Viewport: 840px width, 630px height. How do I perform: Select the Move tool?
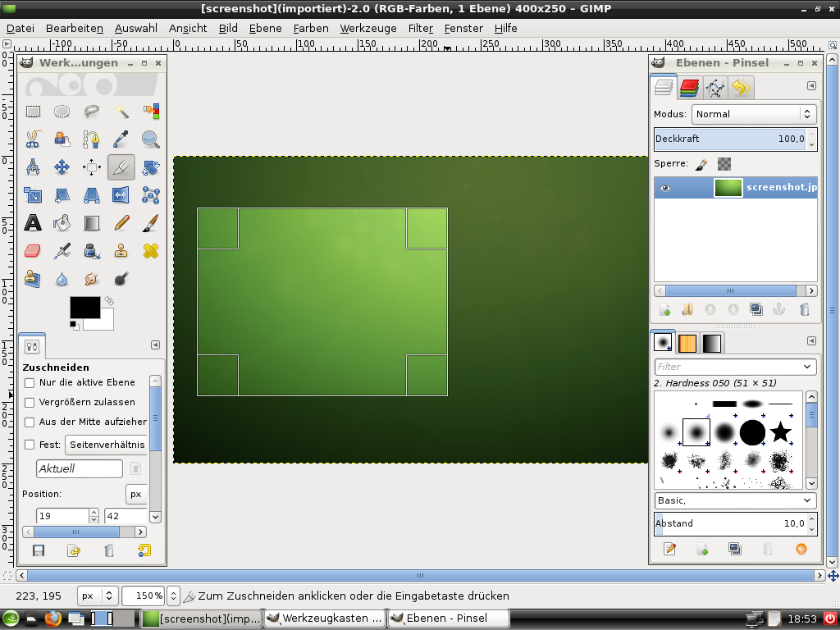coord(62,167)
